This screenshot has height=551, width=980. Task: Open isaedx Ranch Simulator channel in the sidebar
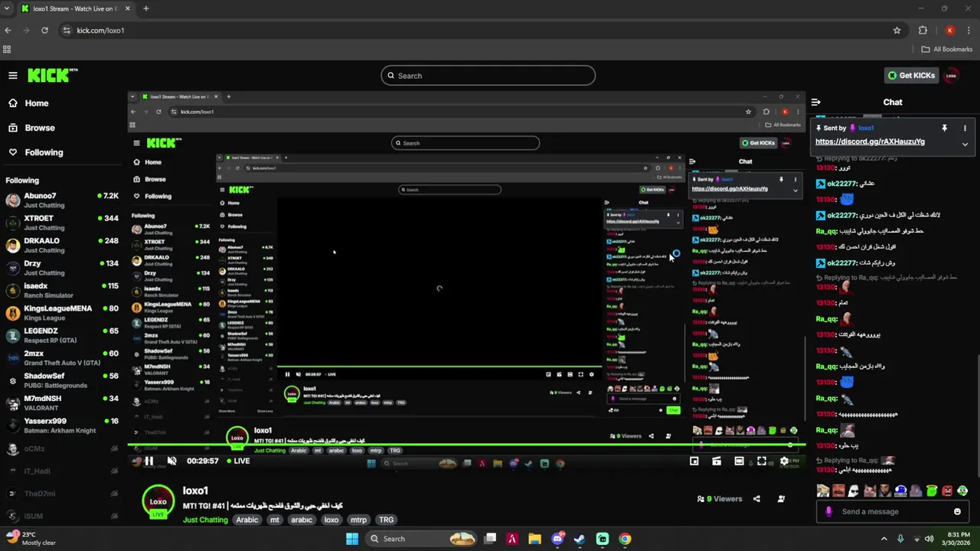point(61,290)
